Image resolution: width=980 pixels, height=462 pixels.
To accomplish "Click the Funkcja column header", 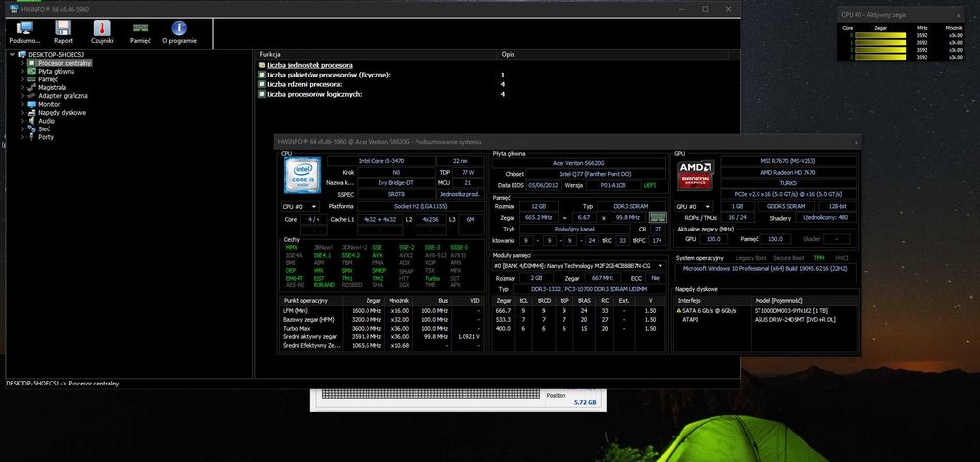I will pyautogui.click(x=376, y=54).
